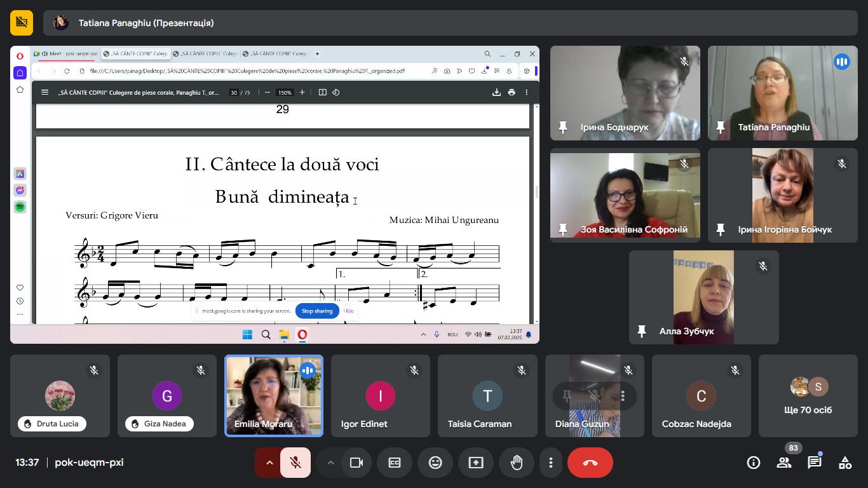Select second SĂ CÂNTE COPIII browser tab
Screen dimensions: 868x488
135,54
